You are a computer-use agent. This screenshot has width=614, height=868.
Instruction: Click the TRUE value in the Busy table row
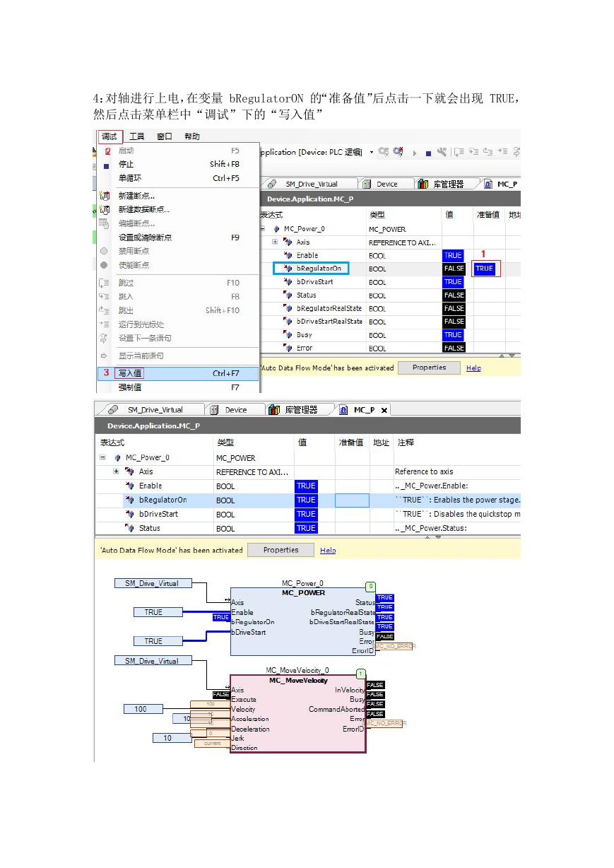coord(453,335)
